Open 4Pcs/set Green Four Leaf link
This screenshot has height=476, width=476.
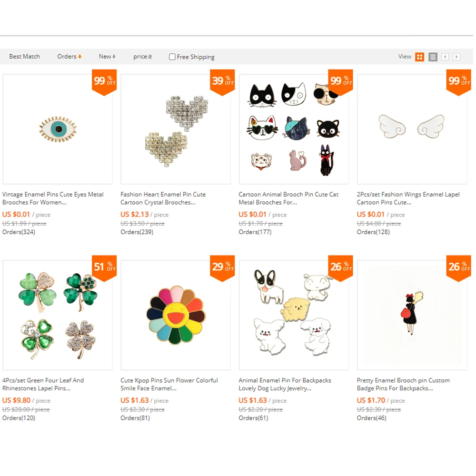click(x=43, y=384)
